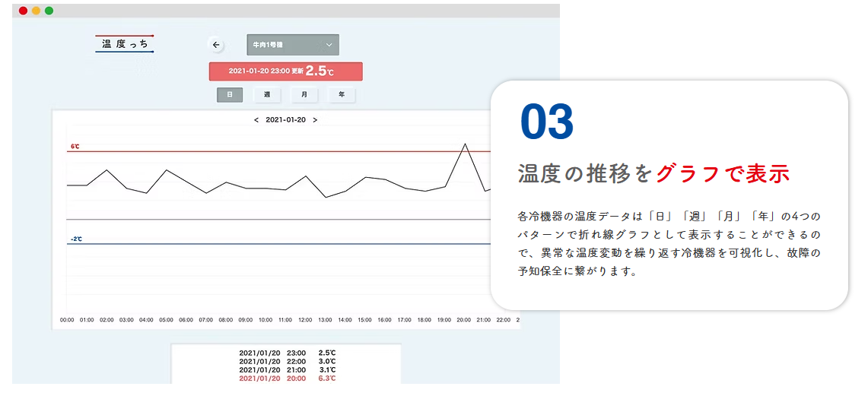Click the 20:00 peak on the line graph

(465, 144)
